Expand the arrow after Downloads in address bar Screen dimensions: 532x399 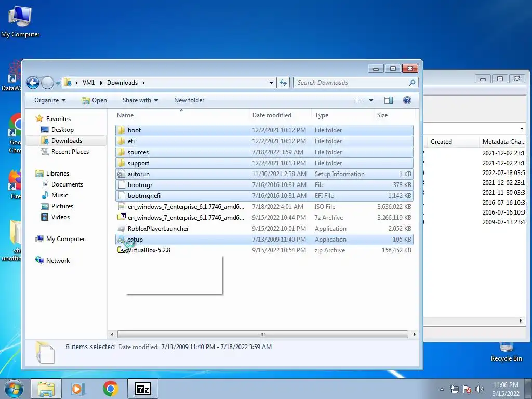coord(144,83)
